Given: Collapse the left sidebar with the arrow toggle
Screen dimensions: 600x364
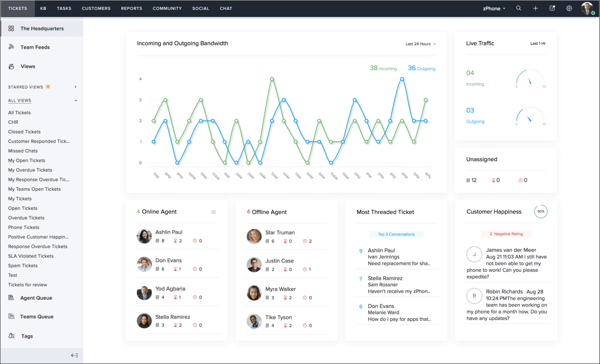Looking at the screenshot, I should point(75,355).
